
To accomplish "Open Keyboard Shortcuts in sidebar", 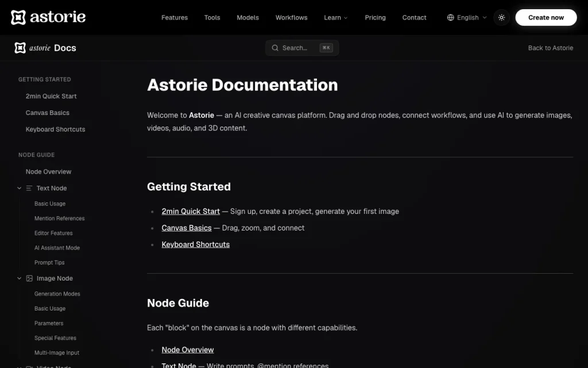I will click(56, 129).
